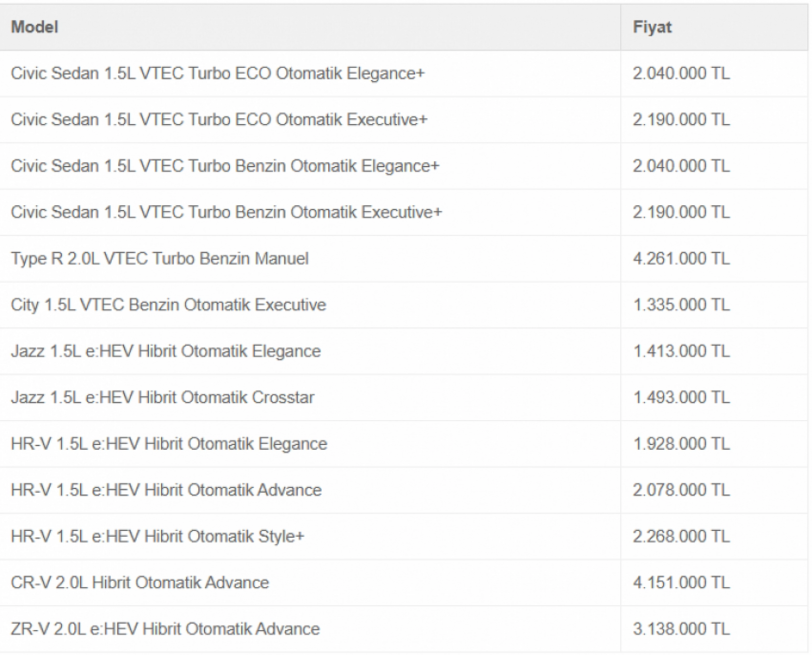
Task: Click Civic Sedan Benzin Otomatik Elegance+ entry
Action: (225, 166)
